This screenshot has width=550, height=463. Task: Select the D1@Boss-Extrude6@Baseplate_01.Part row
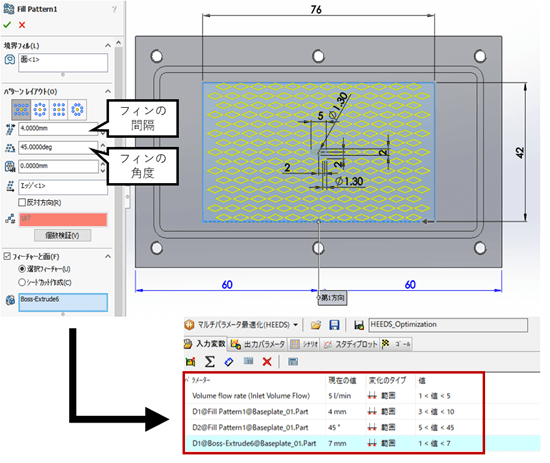point(333,443)
